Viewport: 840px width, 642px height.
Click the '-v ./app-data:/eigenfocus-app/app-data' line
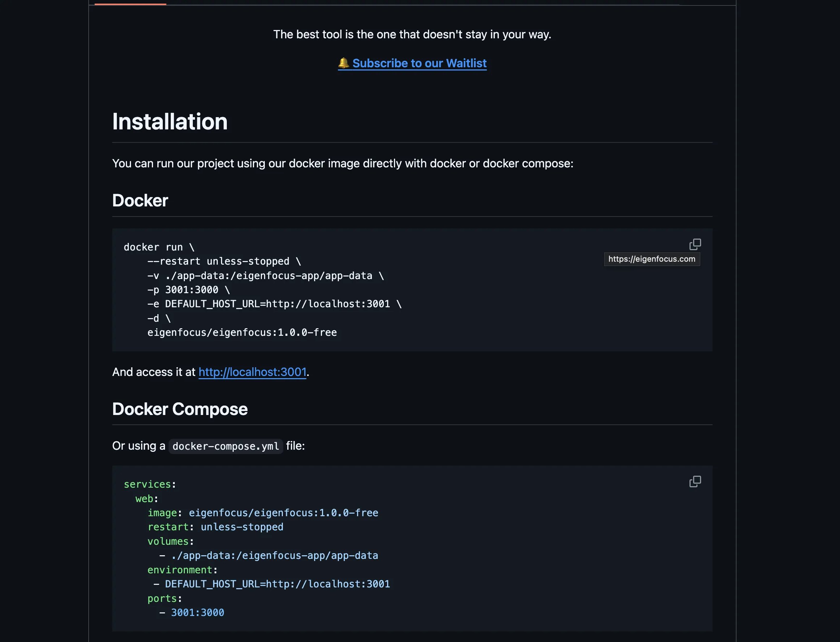265,276
